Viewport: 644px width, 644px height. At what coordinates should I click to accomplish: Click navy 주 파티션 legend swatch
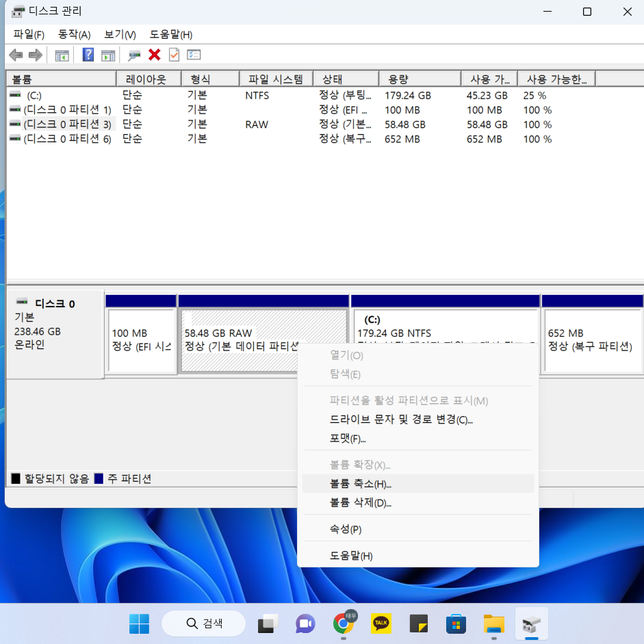[x=99, y=478]
